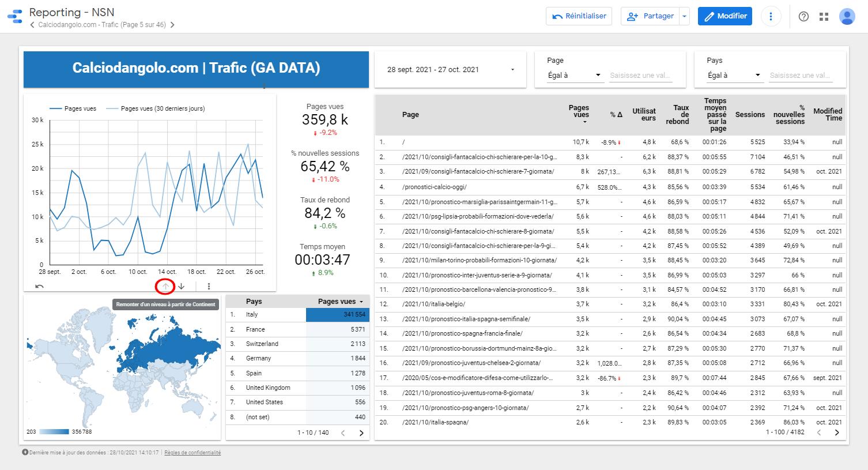
Task: Open the Google apps grid
Action: click(824, 17)
